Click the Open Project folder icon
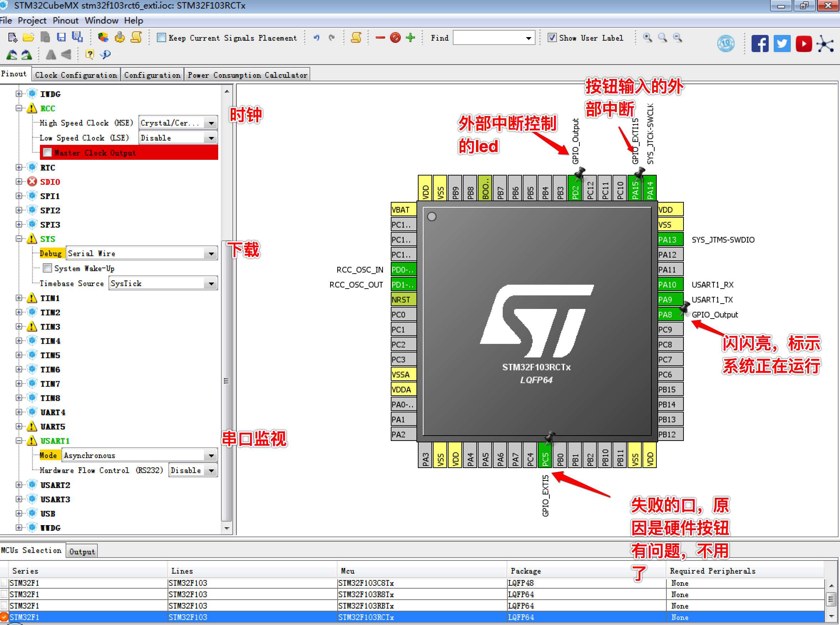 pos(29,37)
